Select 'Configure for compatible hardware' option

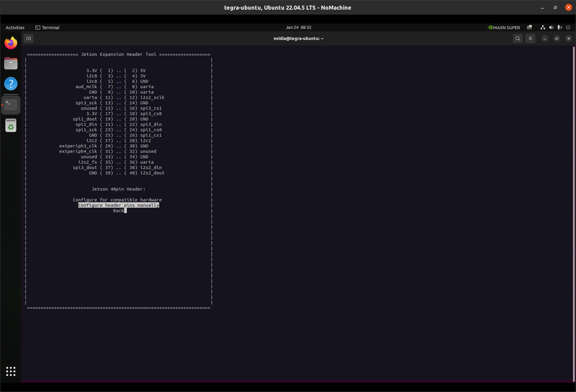tap(117, 200)
